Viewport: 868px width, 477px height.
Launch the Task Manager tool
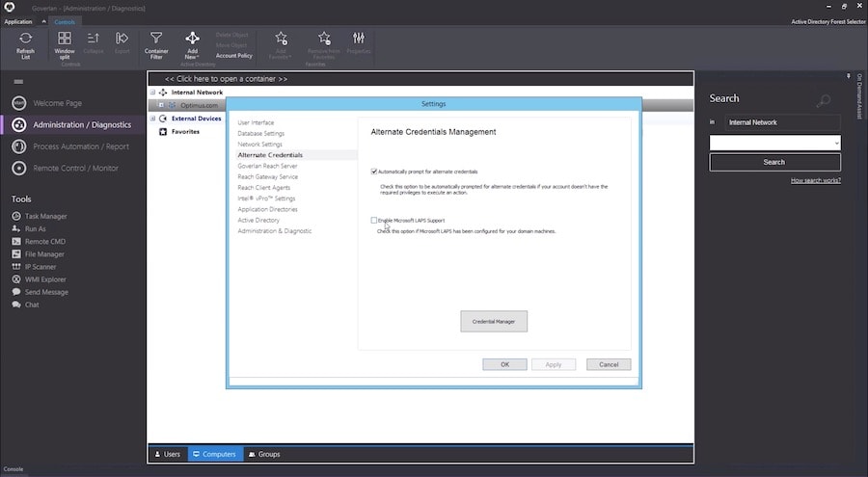pos(40,217)
